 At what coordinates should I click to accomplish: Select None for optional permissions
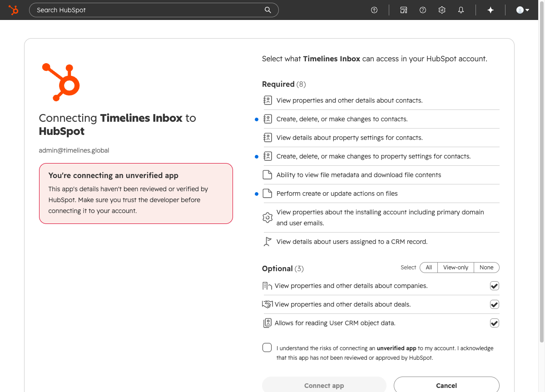point(486,268)
